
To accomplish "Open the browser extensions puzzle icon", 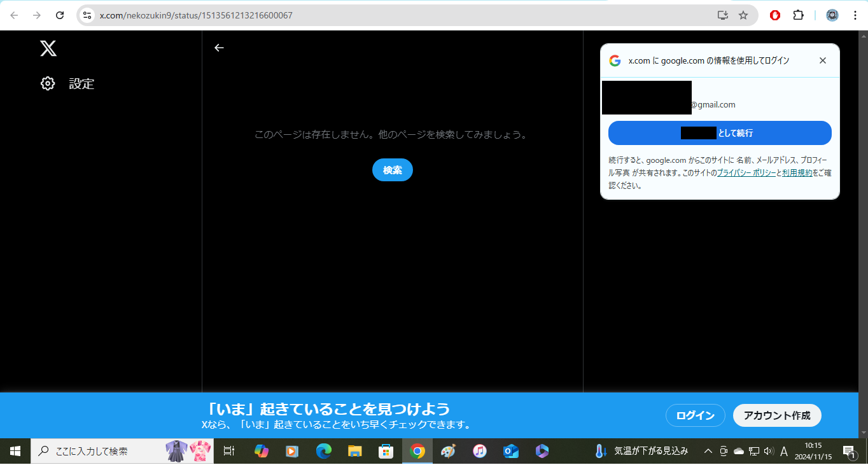I will tap(798, 15).
